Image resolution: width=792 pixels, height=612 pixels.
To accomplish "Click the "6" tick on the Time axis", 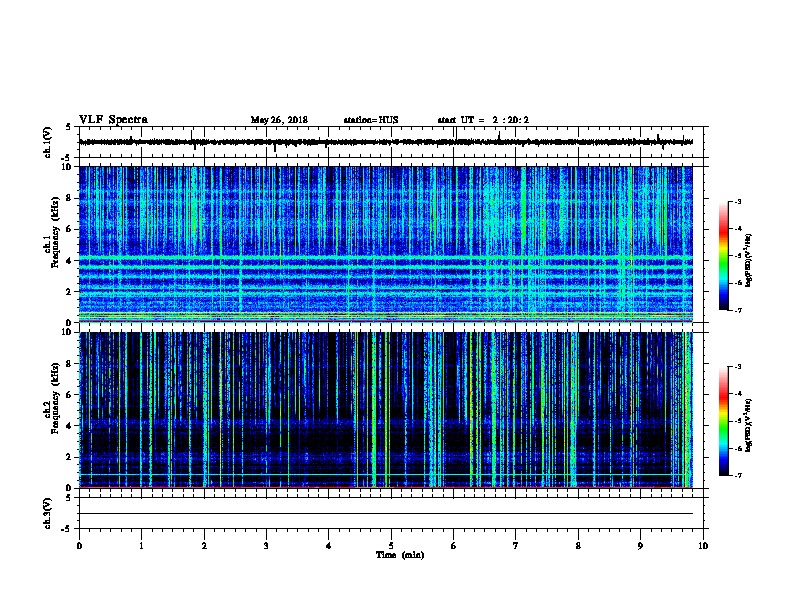I will pyautogui.click(x=454, y=546).
